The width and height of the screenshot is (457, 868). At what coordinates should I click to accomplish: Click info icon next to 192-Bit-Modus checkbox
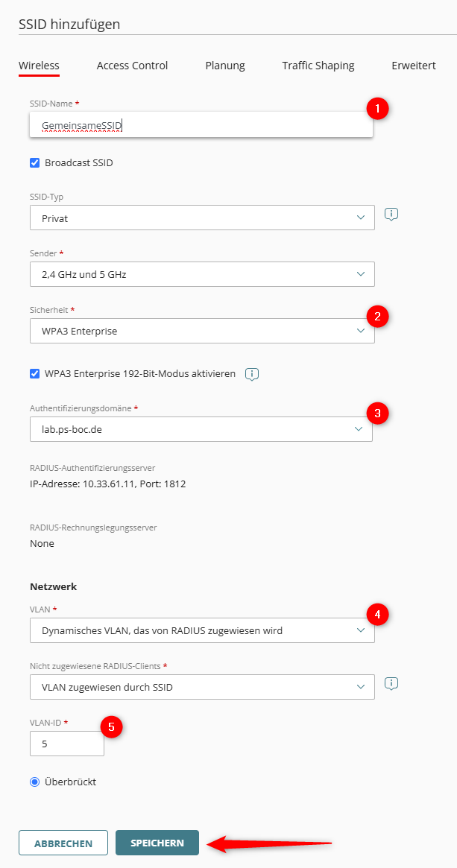pyautogui.click(x=252, y=374)
